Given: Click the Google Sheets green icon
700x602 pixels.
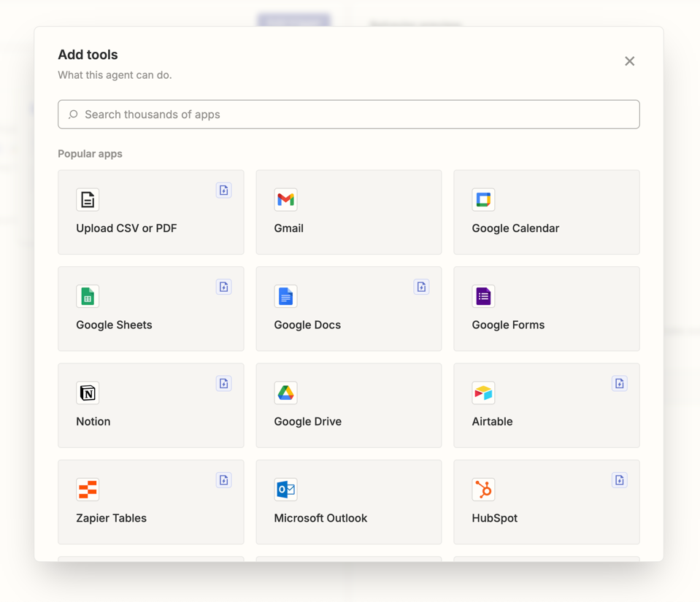Looking at the screenshot, I should (x=88, y=296).
